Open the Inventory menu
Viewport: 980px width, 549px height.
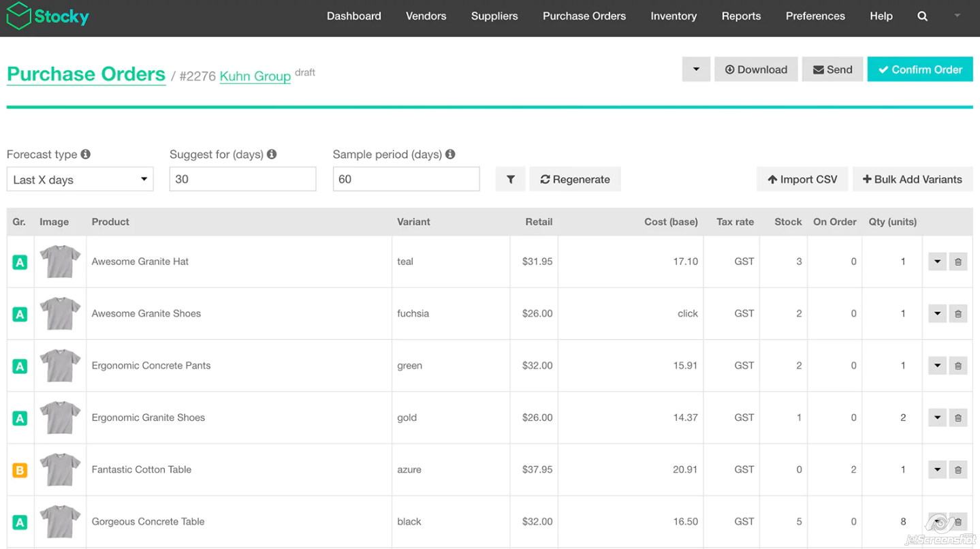[x=673, y=16]
